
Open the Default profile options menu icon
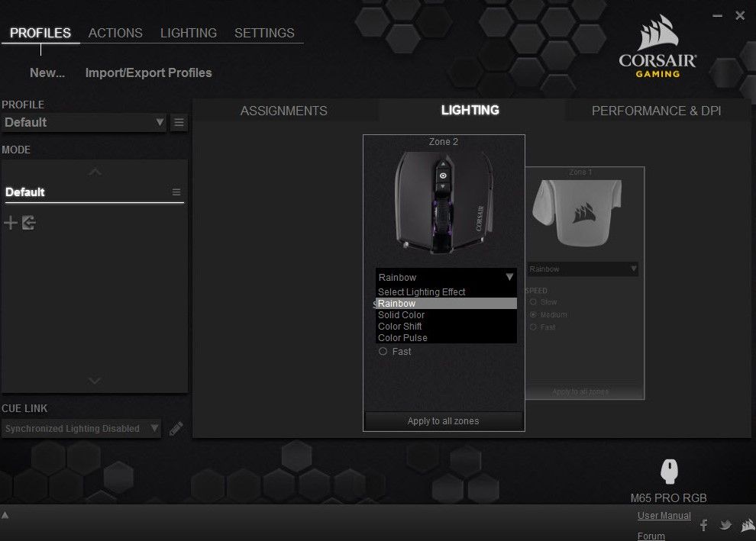point(179,122)
